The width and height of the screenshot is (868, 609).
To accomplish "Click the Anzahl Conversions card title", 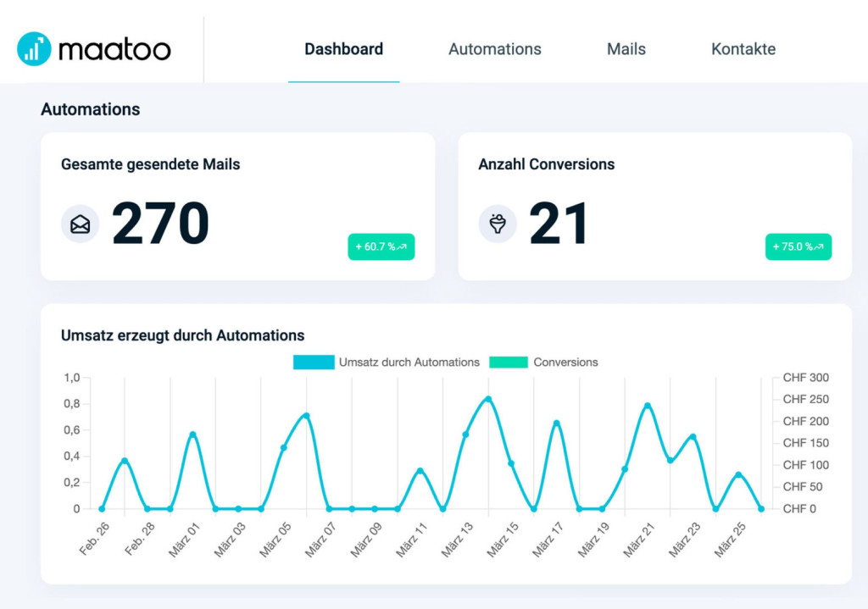I will tap(547, 164).
